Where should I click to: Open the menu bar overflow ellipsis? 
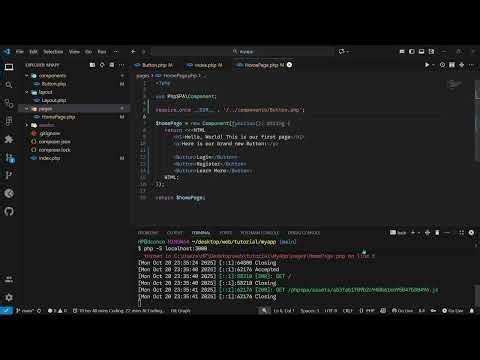click(116, 52)
